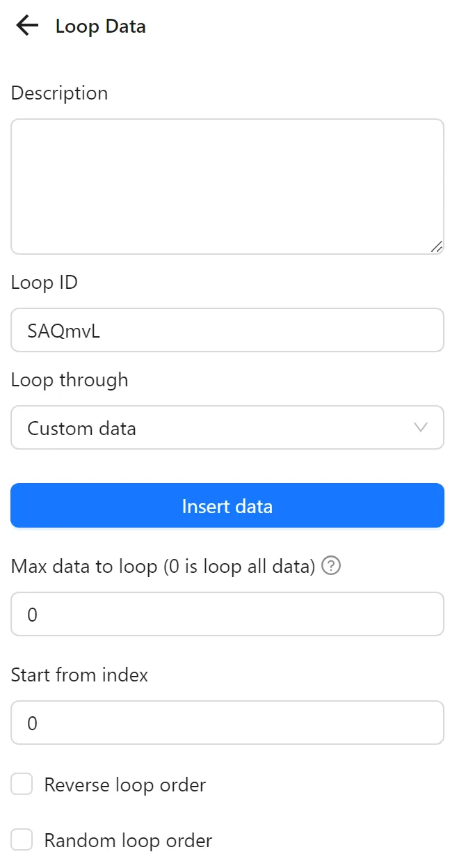Image resolution: width=450 pixels, height=868 pixels.
Task: Toggle Random loop order off
Action: pyautogui.click(x=22, y=839)
